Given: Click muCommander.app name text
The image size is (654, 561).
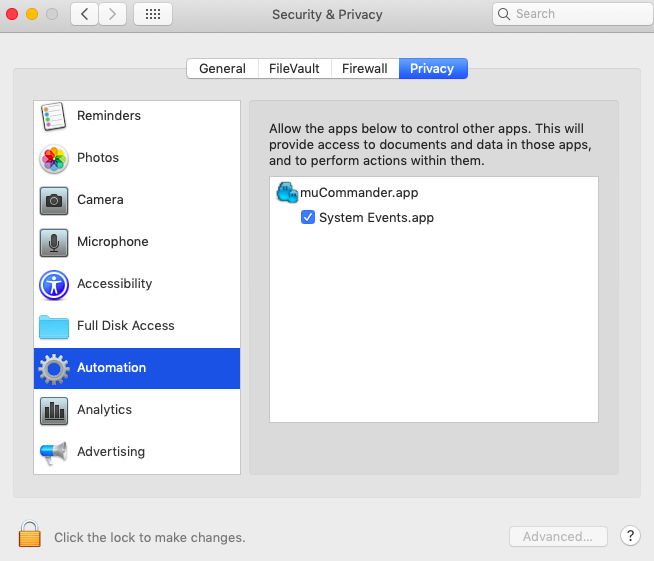Looking at the screenshot, I should pos(359,193).
